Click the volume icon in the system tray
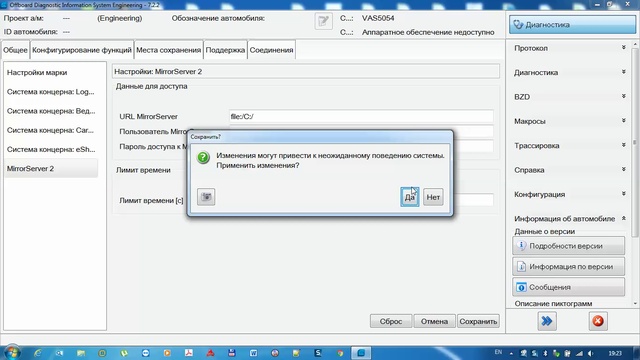 [x=591, y=353]
